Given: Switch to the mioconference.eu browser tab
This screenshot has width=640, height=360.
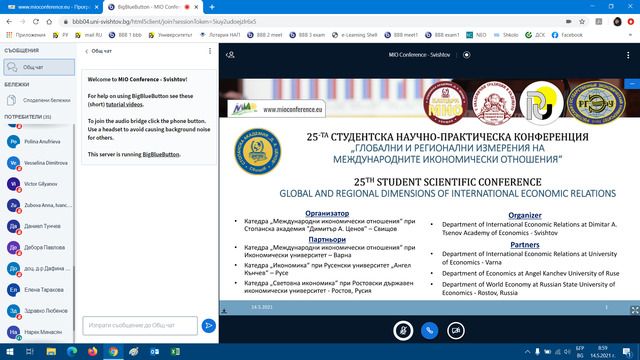Looking at the screenshot, I should coord(51,7).
